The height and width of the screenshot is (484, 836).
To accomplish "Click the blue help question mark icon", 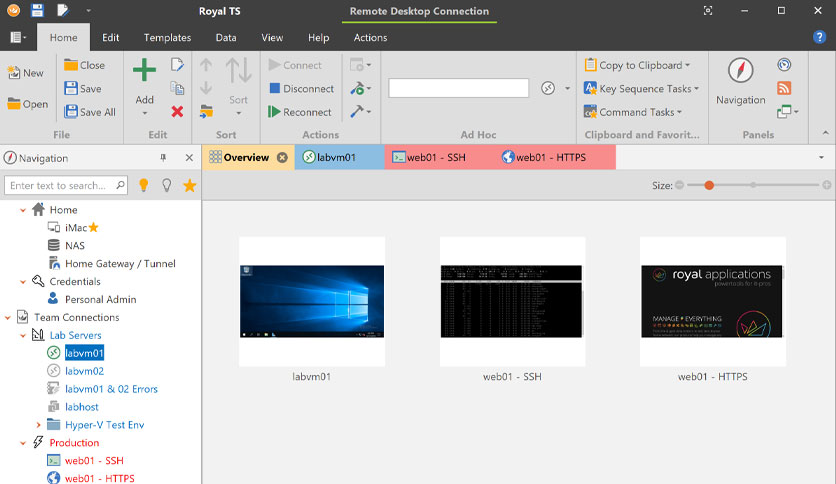I will (x=819, y=37).
